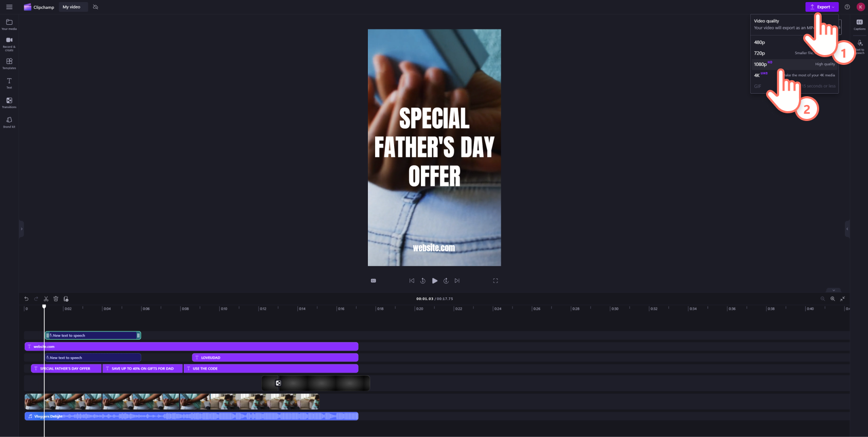
Task: Open the Brand kit panel
Action: click(9, 123)
